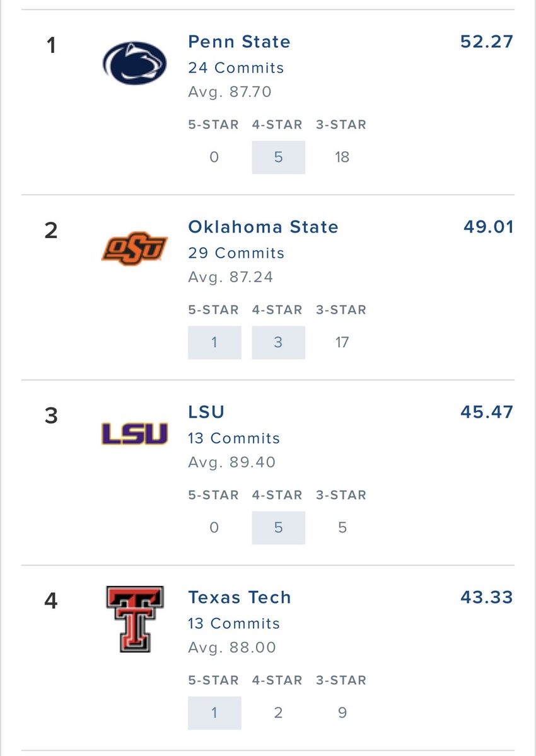Click the Penn State Nittany Lion logo
The width and height of the screenshot is (536, 756).
pos(134,63)
